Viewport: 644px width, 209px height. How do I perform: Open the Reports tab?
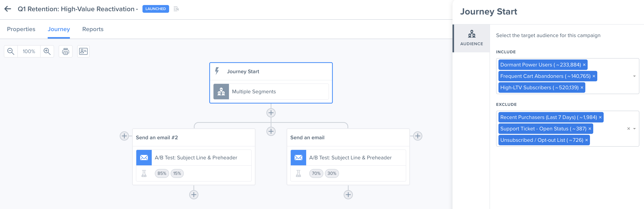click(x=93, y=29)
